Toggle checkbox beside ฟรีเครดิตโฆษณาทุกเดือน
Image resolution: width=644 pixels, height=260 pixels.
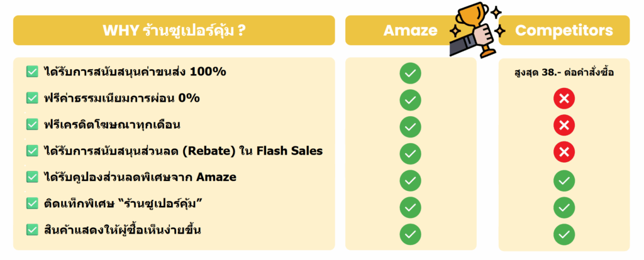pos(31,124)
